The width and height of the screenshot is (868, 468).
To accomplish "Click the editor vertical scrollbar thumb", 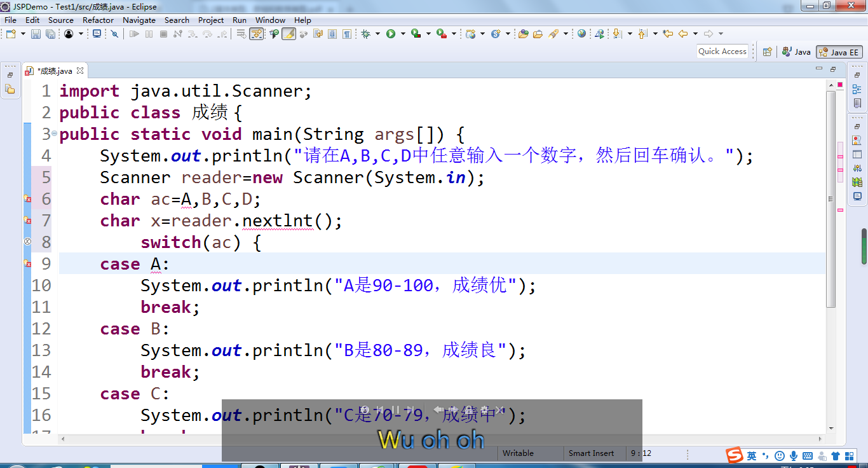I will point(831,200).
